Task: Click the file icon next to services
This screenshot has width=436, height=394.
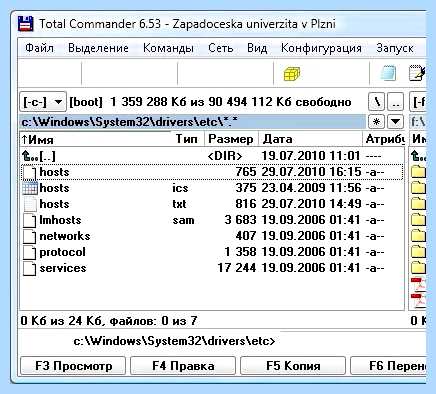Action: click(30, 268)
